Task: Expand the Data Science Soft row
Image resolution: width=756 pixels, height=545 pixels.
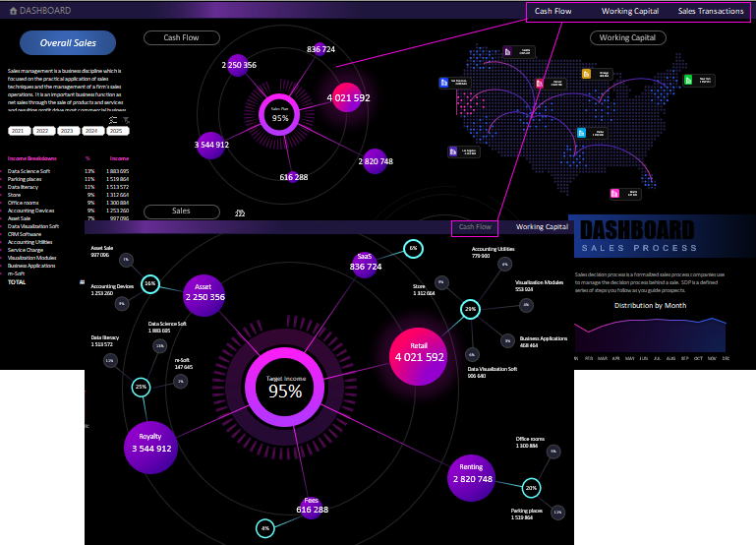Action: pos(4,171)
